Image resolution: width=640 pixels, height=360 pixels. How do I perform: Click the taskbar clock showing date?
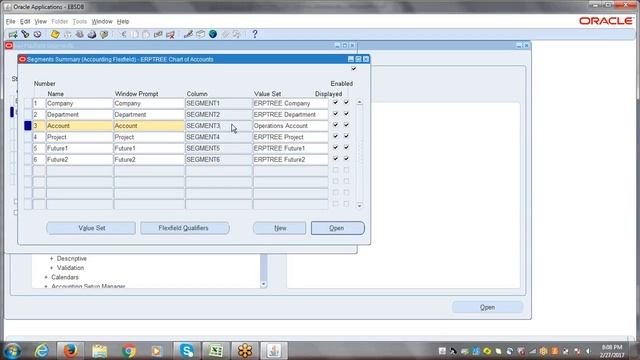coord(611,351)
